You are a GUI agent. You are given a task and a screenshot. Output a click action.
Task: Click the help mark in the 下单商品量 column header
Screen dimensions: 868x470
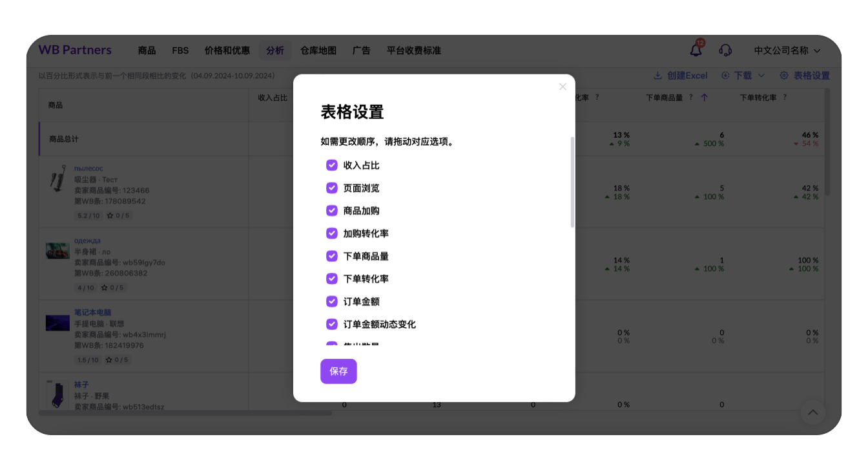point(690,97)
